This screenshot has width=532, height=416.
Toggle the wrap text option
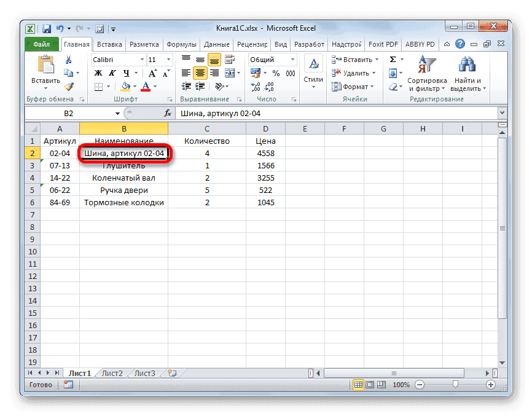click(229, 60)
